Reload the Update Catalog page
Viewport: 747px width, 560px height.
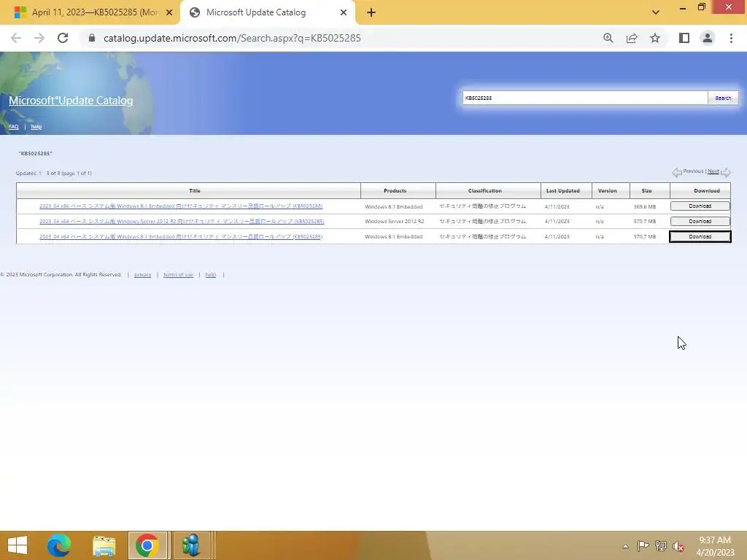[63, 38]
